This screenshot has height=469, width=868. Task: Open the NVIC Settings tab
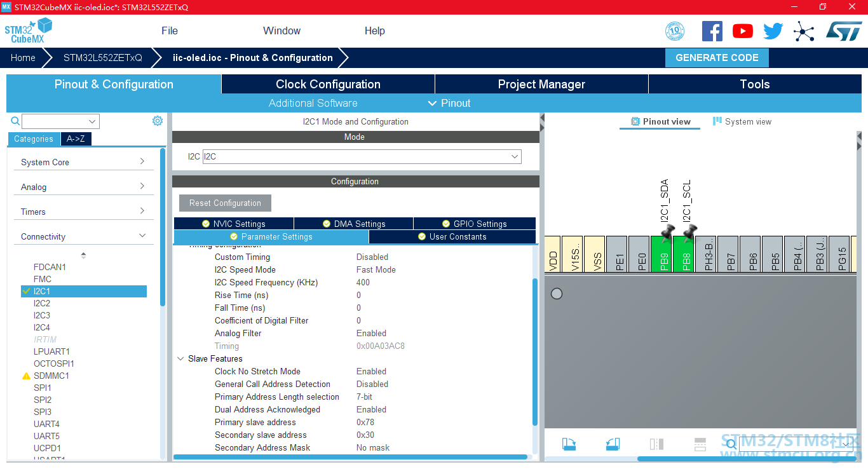[x=233, y=224]
